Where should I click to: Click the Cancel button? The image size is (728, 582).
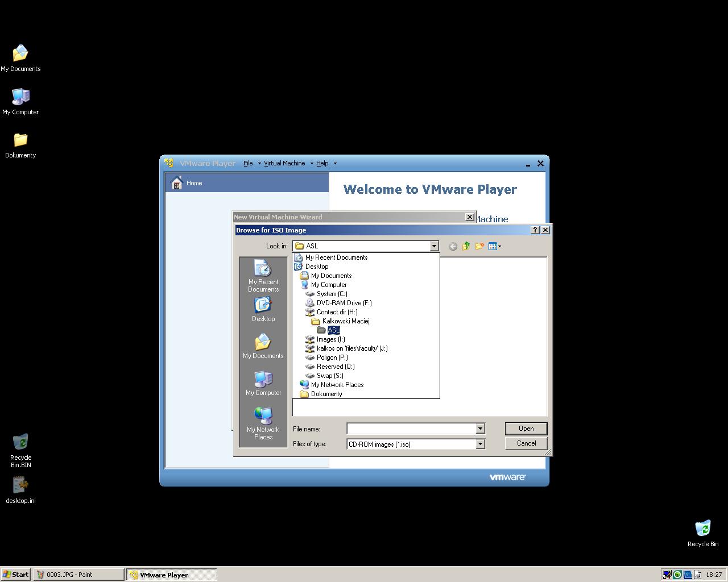pyautogui.click(x=526, y=443)
